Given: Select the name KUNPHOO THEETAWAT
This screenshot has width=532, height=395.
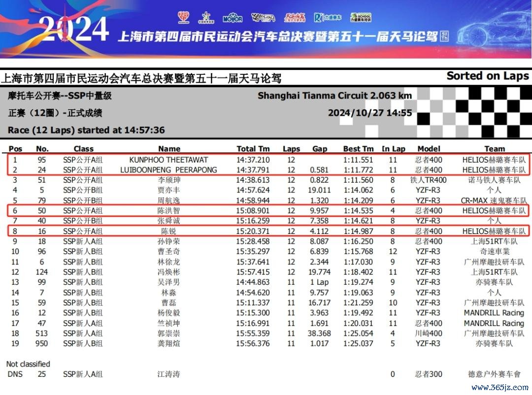Looking at the screenshot, I should [x=168, y=160].
